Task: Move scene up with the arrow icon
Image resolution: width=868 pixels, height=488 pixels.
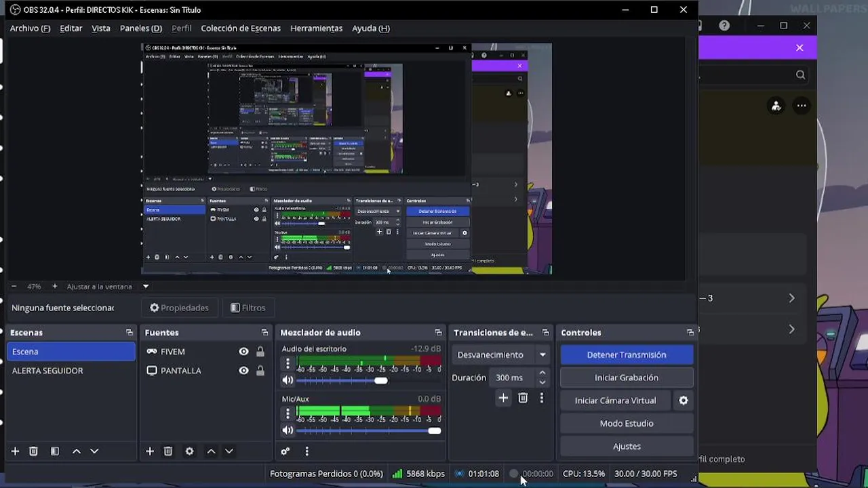Action: pyautogui.click(x=77, y=451)
